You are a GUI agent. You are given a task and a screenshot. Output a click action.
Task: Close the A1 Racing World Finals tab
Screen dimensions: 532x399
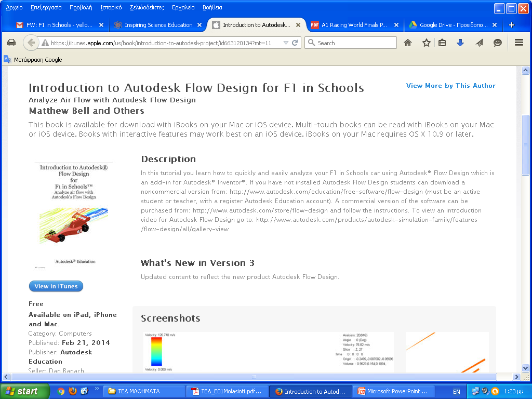[x=396, y=25]
